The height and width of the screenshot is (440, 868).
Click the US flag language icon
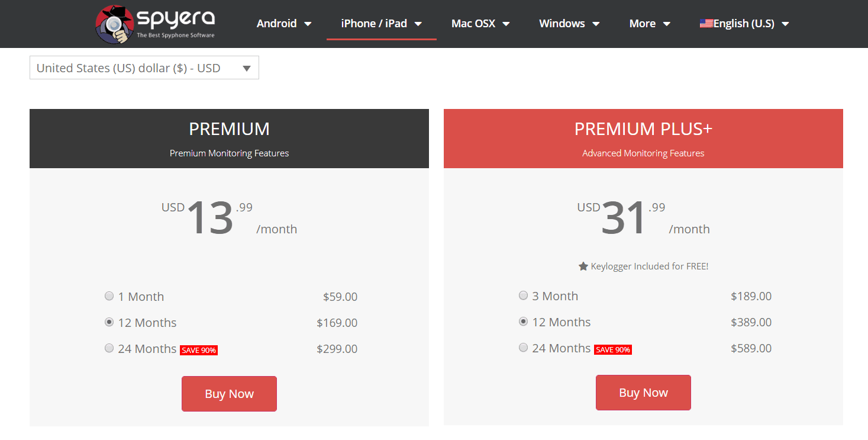coord(706,24)
